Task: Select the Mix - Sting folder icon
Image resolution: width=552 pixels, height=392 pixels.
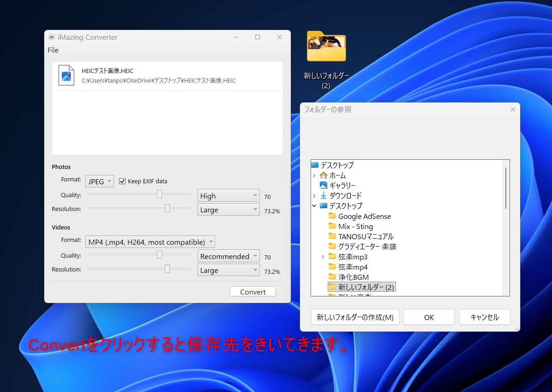Action: click(x=332, y=226)
